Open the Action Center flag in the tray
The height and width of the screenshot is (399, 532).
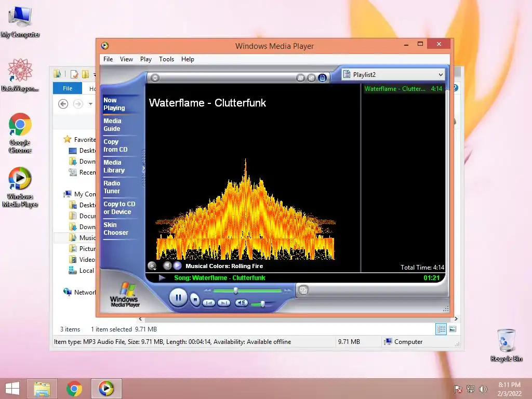(x=458, y=389)
